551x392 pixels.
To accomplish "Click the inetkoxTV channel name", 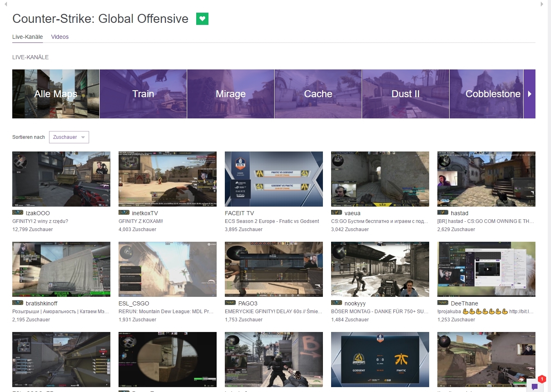I will 145,213.
